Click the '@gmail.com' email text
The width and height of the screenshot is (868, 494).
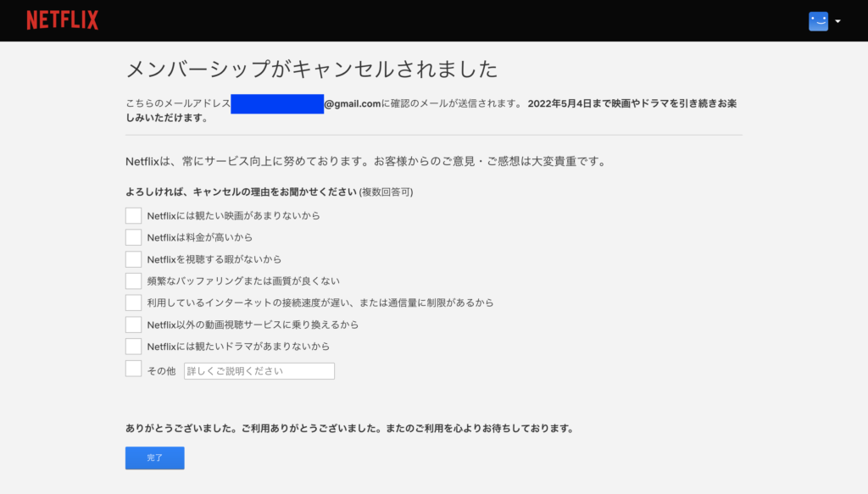(353, 103)
